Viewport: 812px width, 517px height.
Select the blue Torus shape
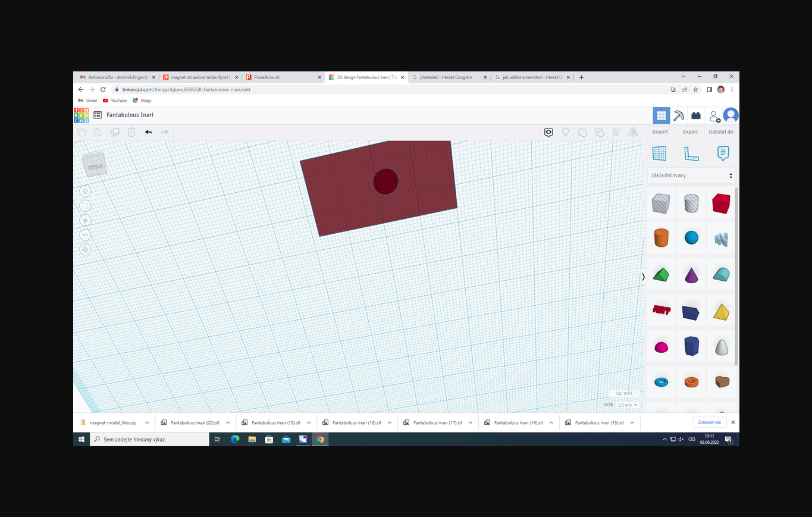pos(661,382)
